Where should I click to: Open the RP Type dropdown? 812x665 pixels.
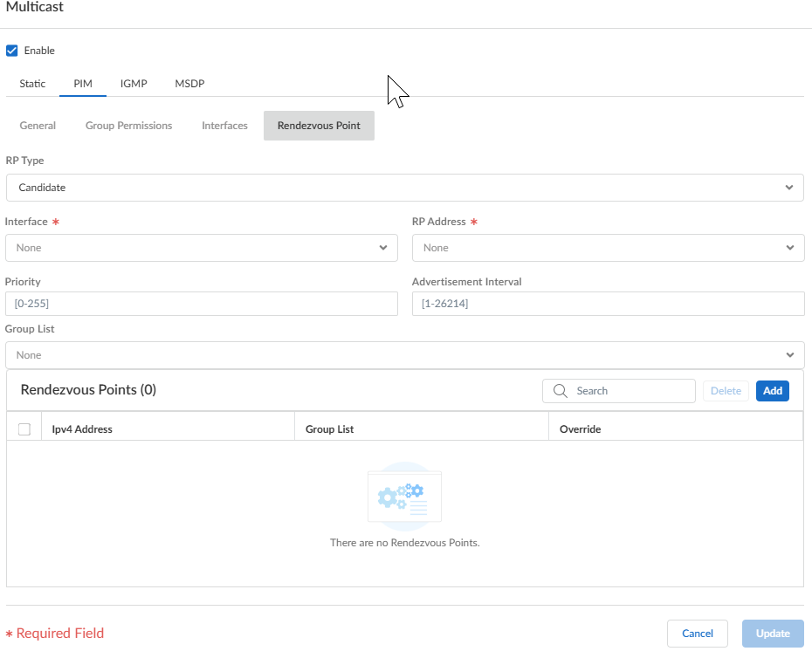[x=404, y=188]
